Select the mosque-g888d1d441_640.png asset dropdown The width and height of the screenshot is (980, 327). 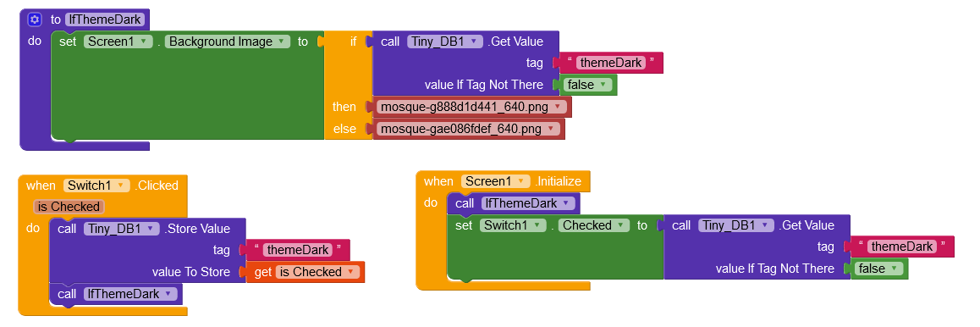coord(472,107)
